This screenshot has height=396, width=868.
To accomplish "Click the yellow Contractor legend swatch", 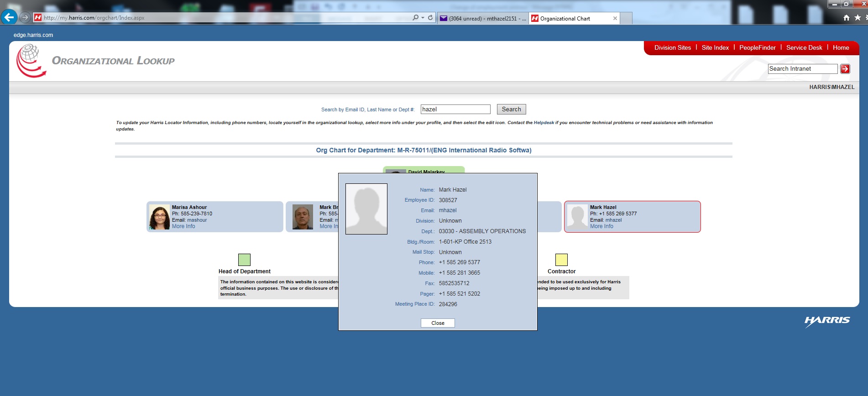I will click(x=561, y=260).
